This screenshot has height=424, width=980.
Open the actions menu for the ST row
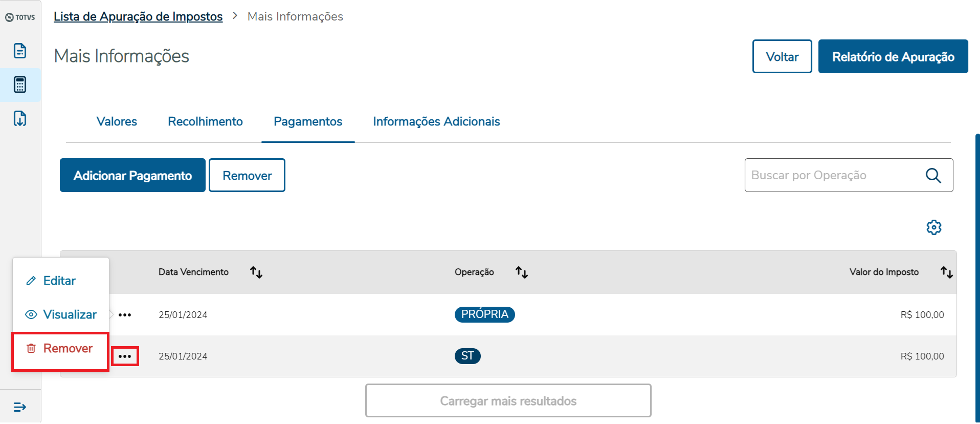tap(125, 356)
